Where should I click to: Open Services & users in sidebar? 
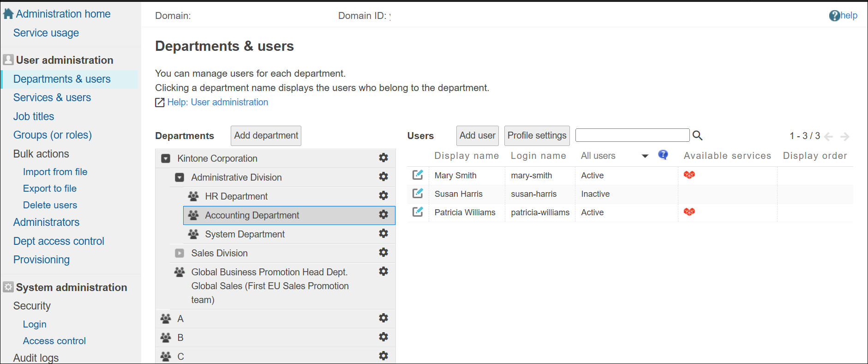52,97
